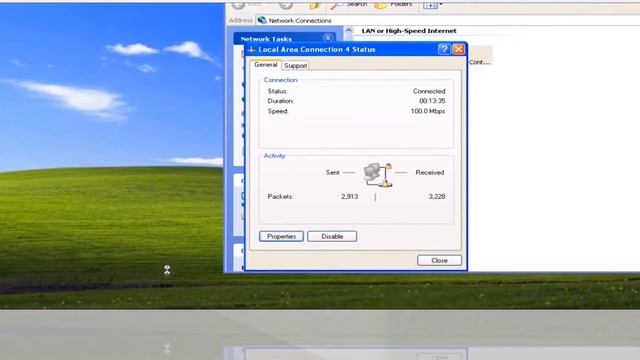Screen dimensions: 640x360
Task: Click the scroll up arrow beside LAN heading
Action: pos(349,31)
